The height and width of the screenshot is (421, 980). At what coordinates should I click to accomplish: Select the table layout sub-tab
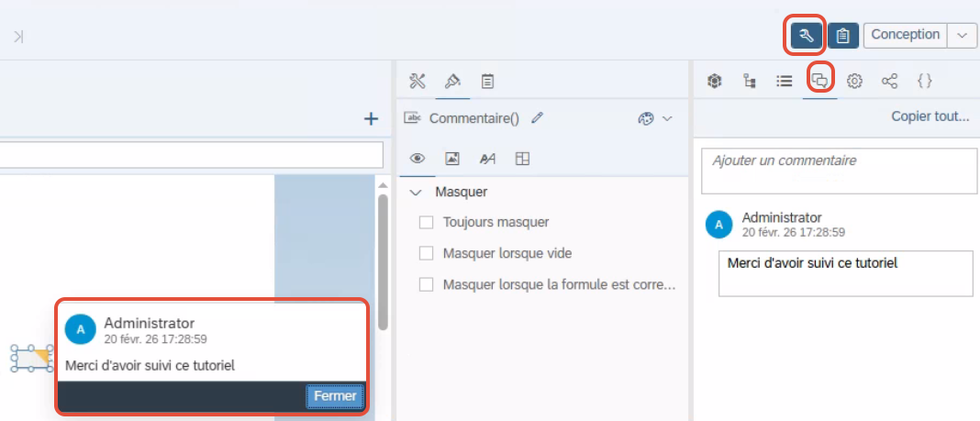click(x=522, y=159)
